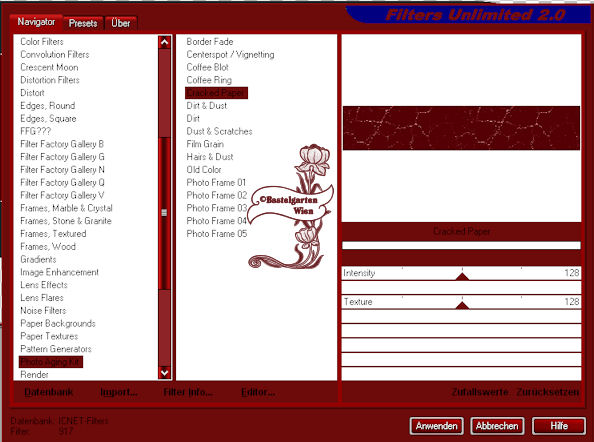Switch to the Presets tab

click(x=83, y=23)
